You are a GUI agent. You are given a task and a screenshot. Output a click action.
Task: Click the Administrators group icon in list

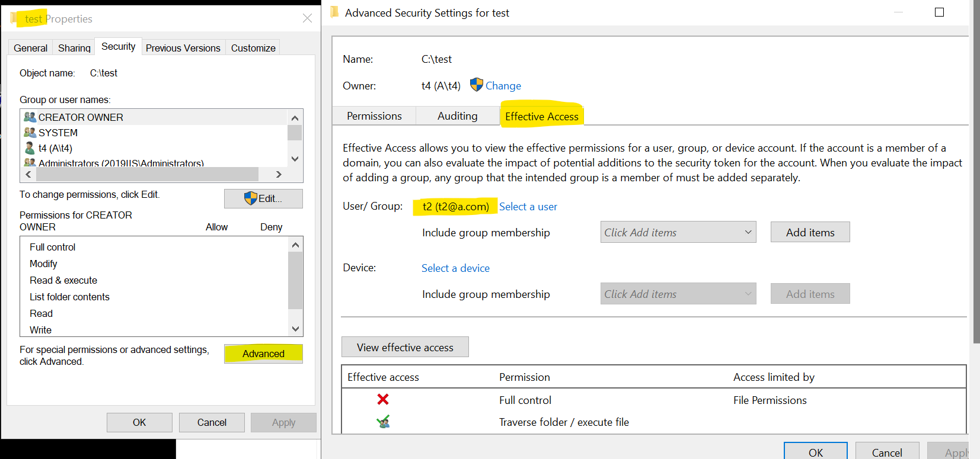point(30,162)
